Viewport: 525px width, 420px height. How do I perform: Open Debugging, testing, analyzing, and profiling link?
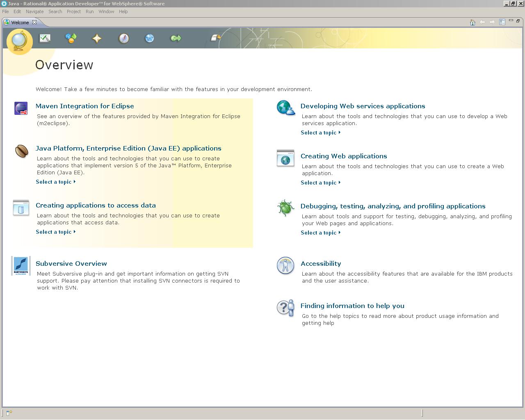[x=393, y=206]
